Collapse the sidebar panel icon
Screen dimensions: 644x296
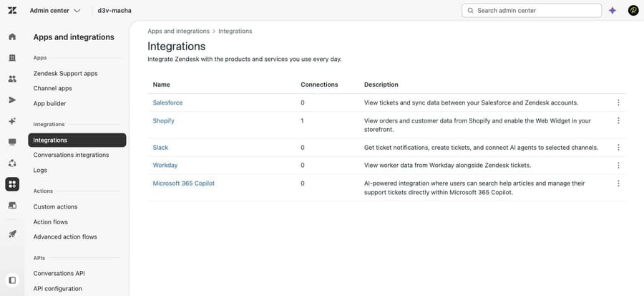12,280
